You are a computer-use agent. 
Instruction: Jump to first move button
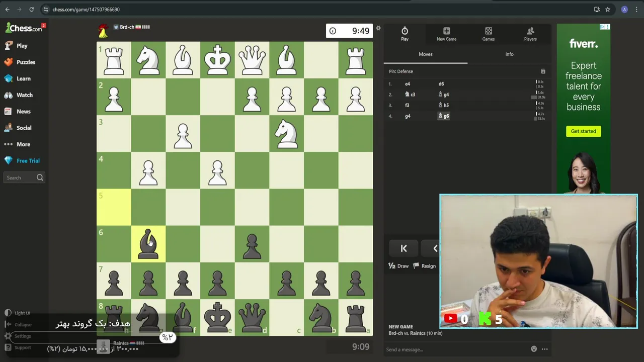(404, 248)
